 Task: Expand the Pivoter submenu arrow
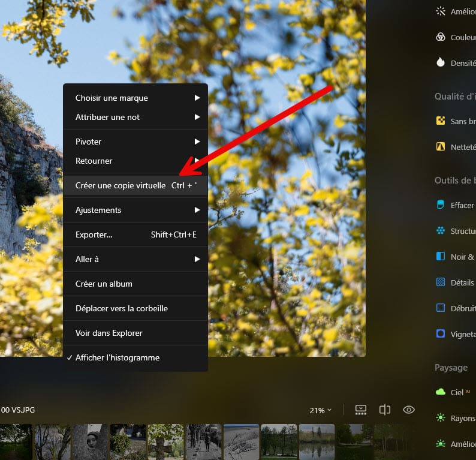tap(197, 142)
